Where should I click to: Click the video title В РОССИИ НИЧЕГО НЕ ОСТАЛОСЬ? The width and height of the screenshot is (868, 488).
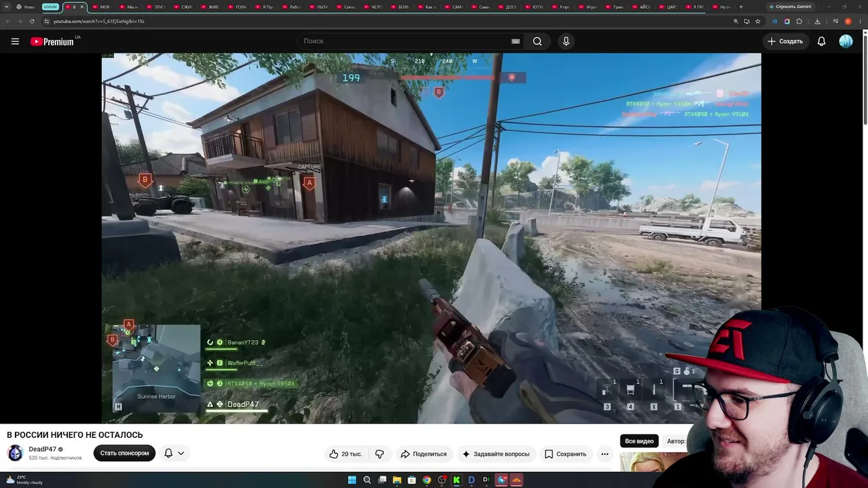point(75,435)
